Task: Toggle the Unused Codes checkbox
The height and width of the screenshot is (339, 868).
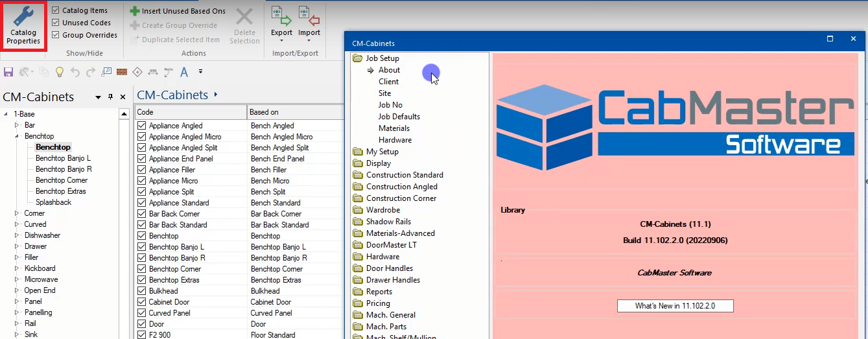Action: point(56,23)
